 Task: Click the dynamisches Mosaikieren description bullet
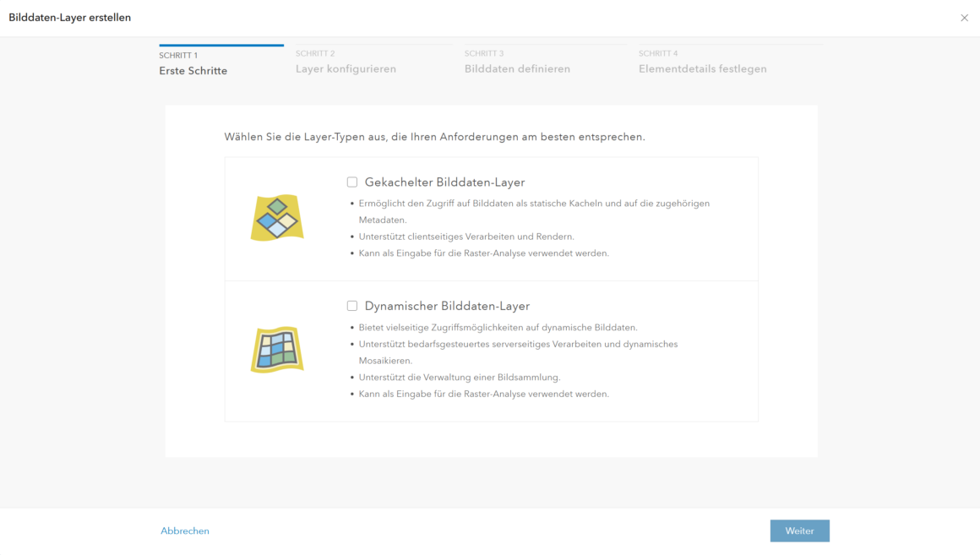point(518,352)
